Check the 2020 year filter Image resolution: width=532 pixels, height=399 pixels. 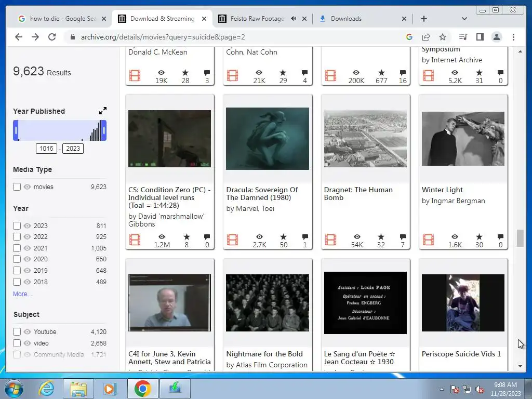(17, 259)
